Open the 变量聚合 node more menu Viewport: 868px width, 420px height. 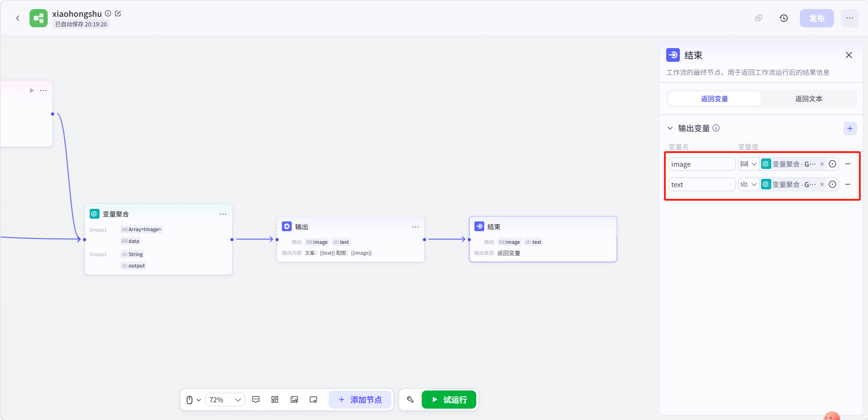pos(223,214)
